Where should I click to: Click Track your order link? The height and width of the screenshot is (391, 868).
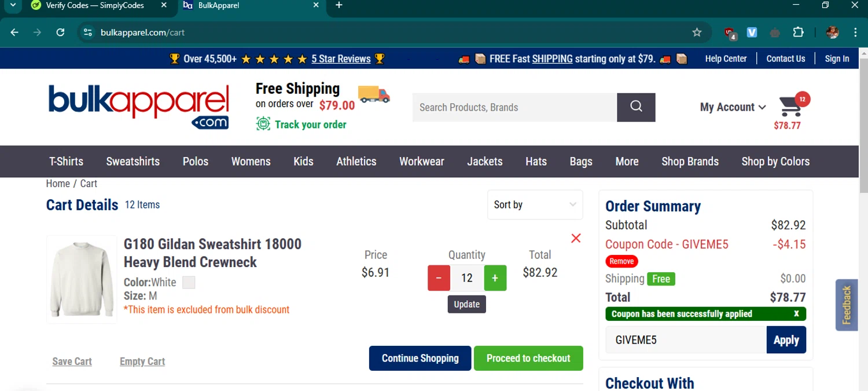click(x=311, y=125)
